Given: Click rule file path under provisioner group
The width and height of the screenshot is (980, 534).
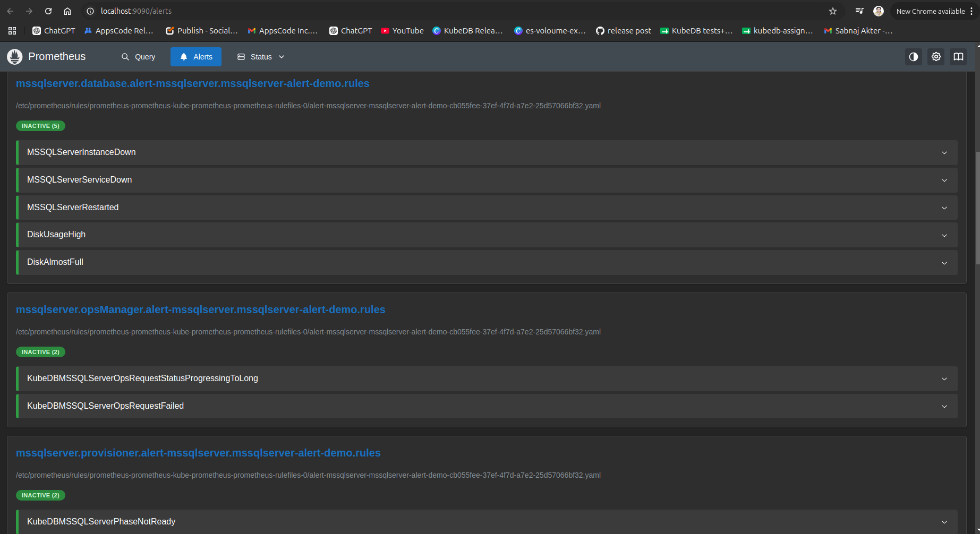Looking at the screenshot, I should pos(308,475).
